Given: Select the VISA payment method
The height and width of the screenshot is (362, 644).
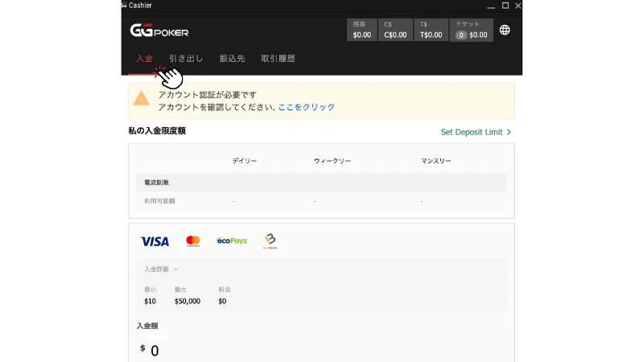Looking at the screenshot, I should [155, 241].
